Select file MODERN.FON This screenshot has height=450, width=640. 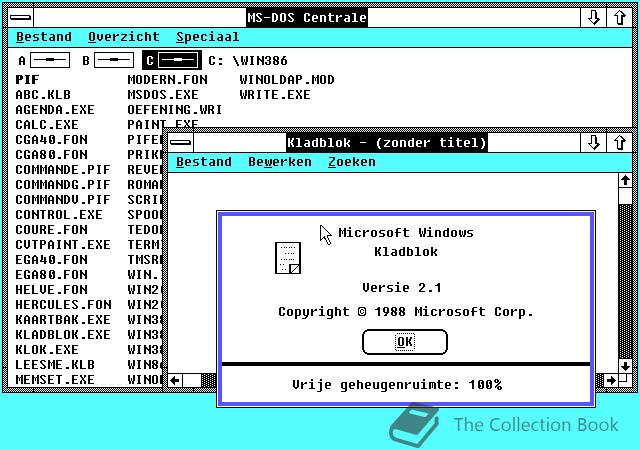pyautogui.click(x=167, y=80)
